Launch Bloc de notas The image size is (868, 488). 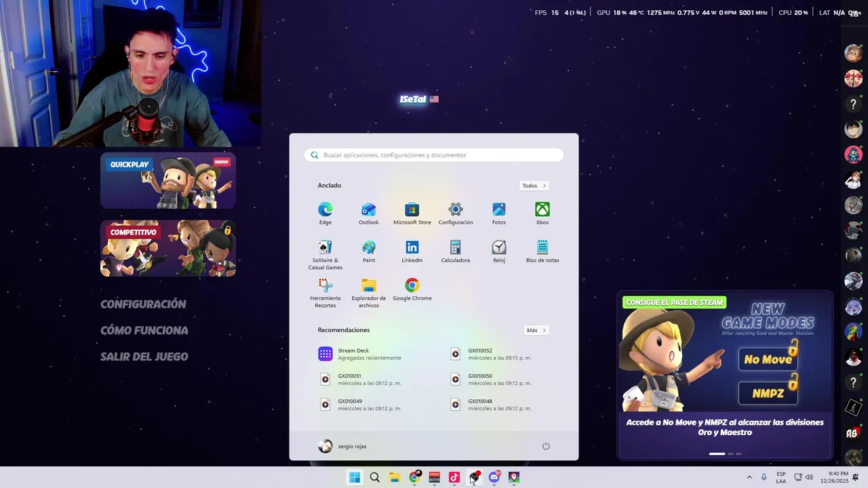542,251
